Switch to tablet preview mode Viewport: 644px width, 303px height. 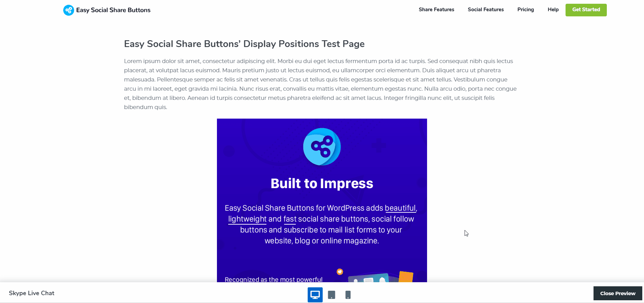332,295
